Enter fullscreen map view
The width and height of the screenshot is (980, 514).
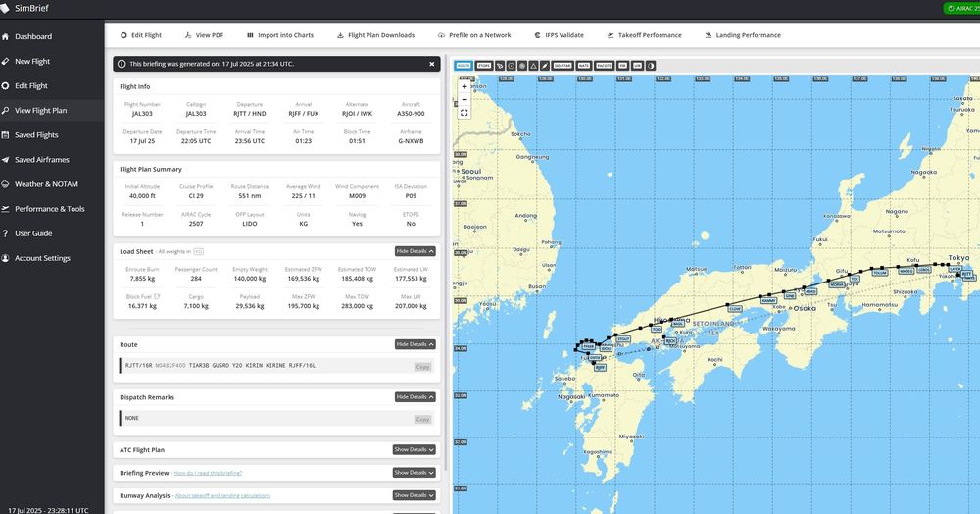coord(465,112)
